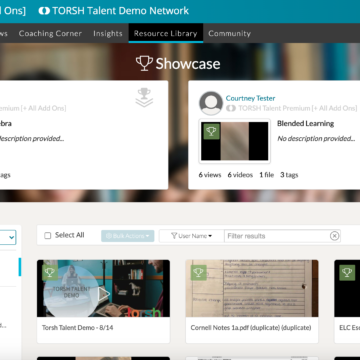This screenshot has height=360, width=360.
Task: Clear the filter with the X icon
Action: click(334, 236)
